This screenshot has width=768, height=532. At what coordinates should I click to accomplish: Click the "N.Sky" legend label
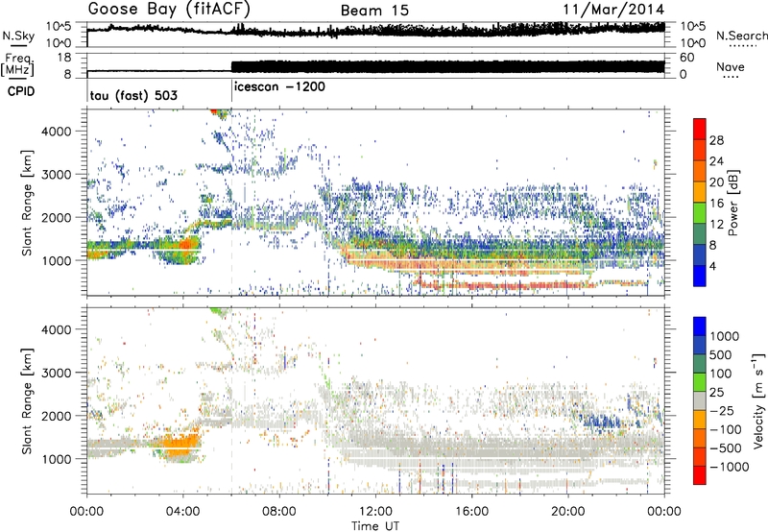point(18,36)
